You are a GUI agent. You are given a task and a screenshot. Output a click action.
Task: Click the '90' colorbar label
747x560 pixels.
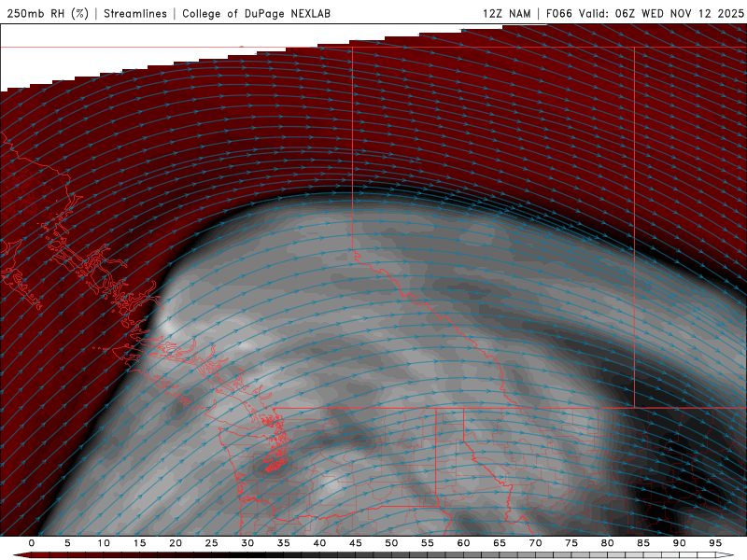[x=680, y=543]
